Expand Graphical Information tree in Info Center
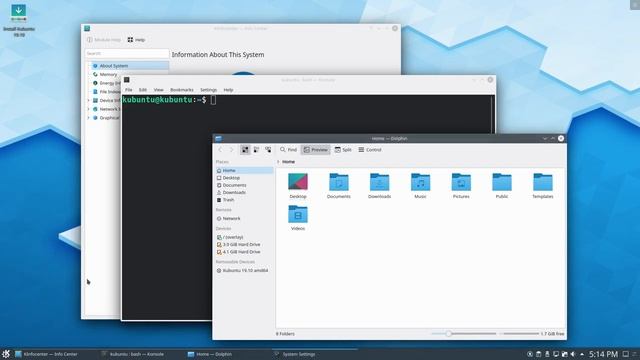Viewport: 640px width, 360px height. tap(89, 118)
